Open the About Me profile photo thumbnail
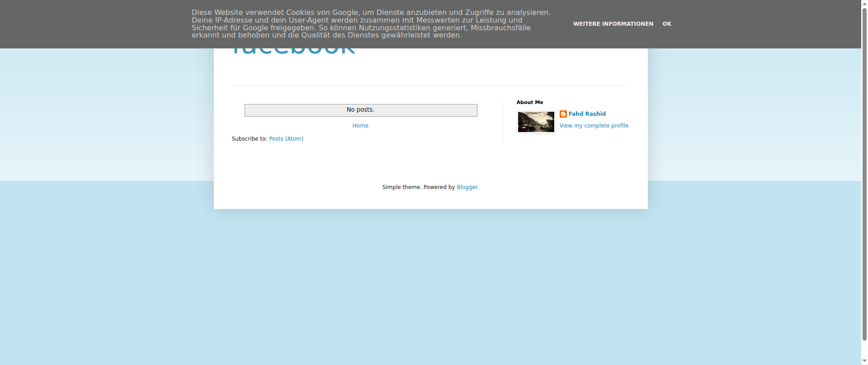Image resolution: width=868 pixels, height=365 pixels. coord(536,122)
